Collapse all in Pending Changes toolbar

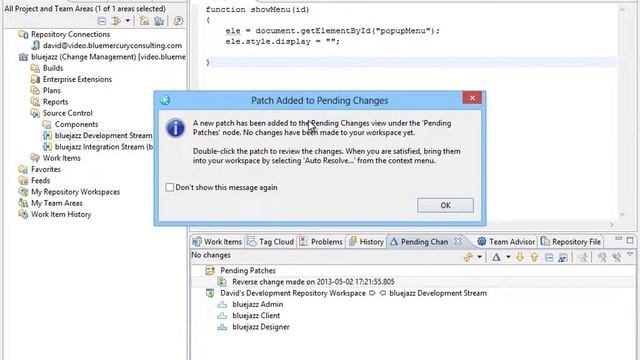coord(549,258)
